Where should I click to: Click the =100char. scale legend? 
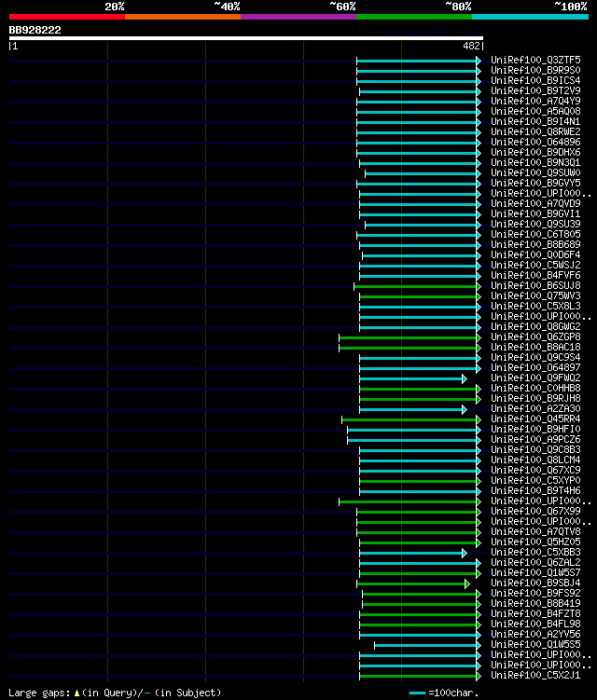[444, 693]
